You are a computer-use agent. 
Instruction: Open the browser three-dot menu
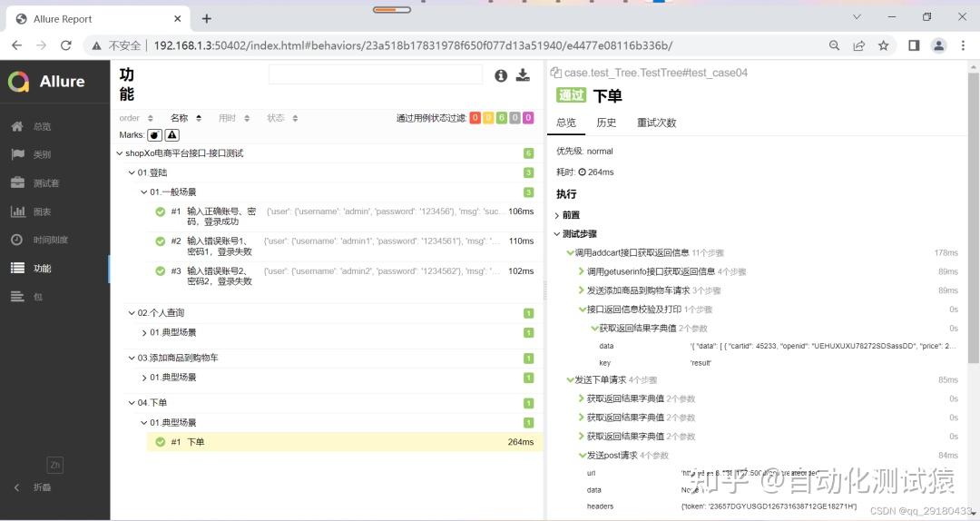[963, 45]
